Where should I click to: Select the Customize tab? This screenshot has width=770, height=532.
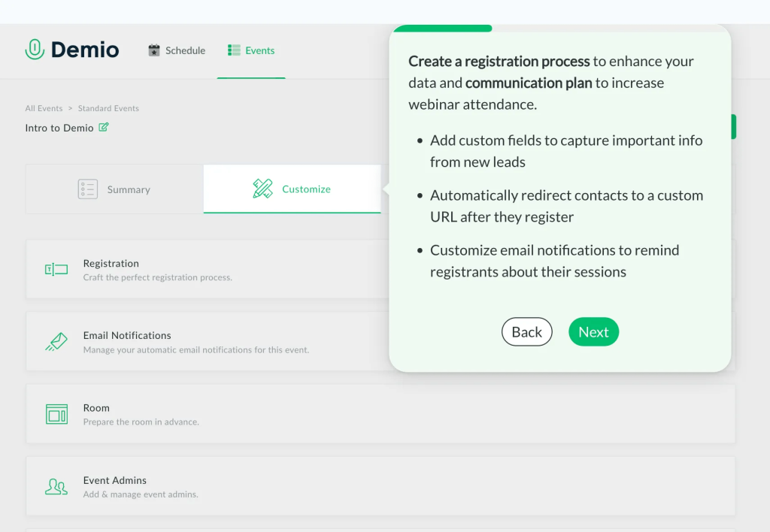(x=293, y=189)
